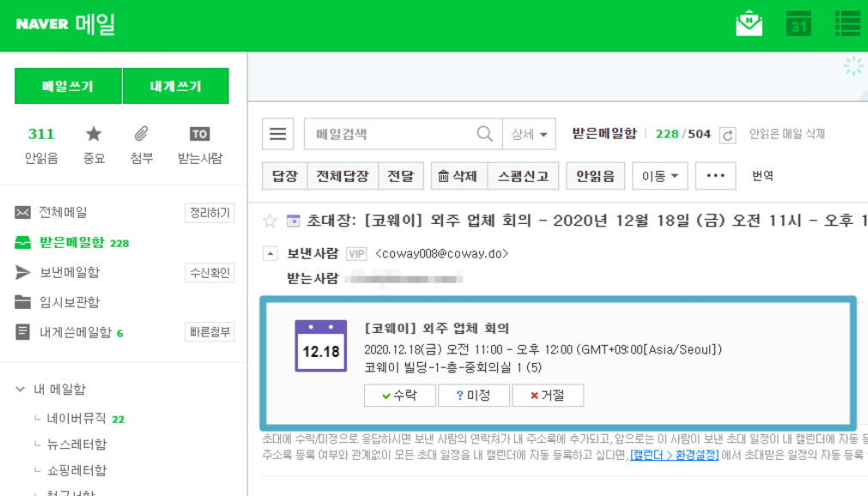The image size is (868, 496).
Task: Collapse the 내 메일함 folder section
Action: click(x=21, y=389)
